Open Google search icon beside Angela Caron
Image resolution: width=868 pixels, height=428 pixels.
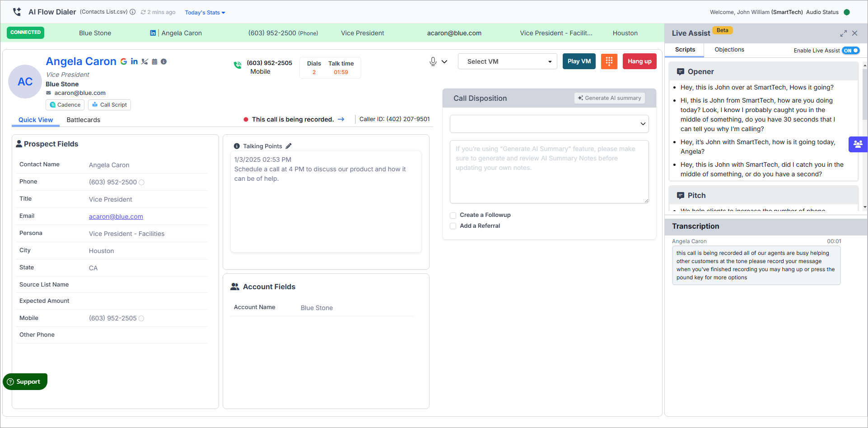coord(124,61)
